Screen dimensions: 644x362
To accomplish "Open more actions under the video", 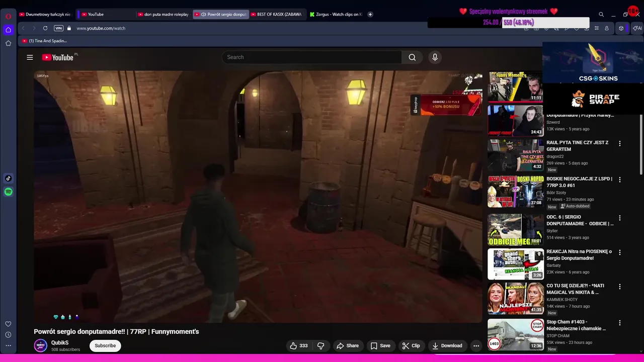I will [x=476, y=345].
